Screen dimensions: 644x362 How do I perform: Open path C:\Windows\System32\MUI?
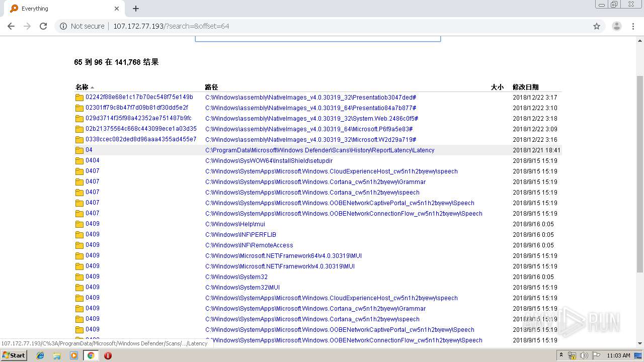pyautogui.click(x=243, y=288)
